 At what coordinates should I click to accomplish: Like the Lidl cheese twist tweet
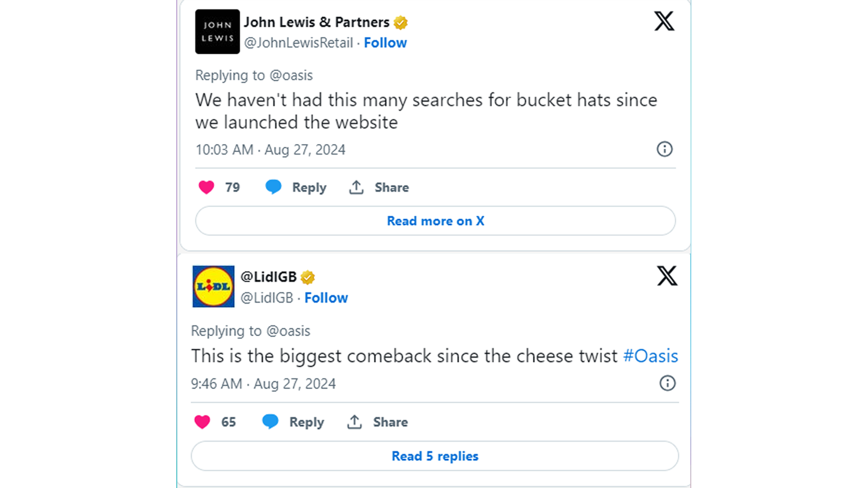point(202,421)
